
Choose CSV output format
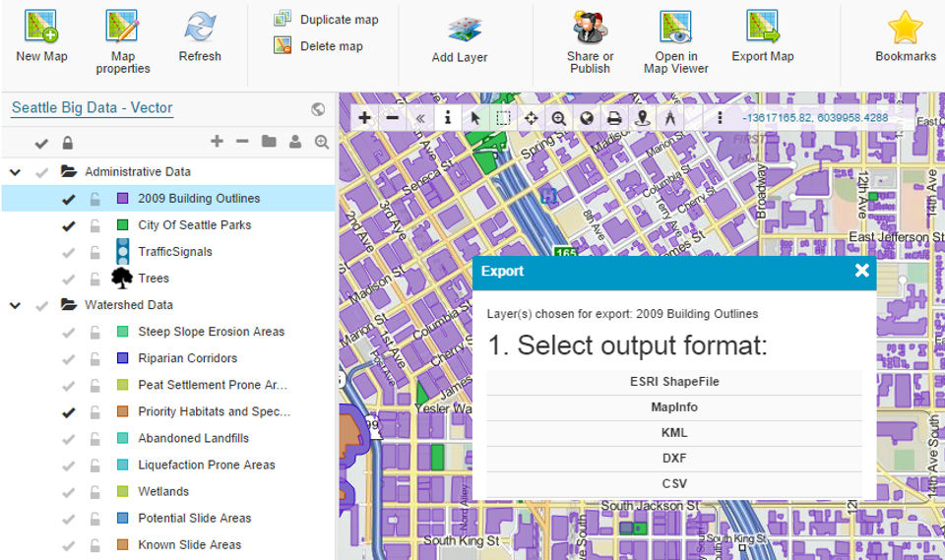click(673, 484)
